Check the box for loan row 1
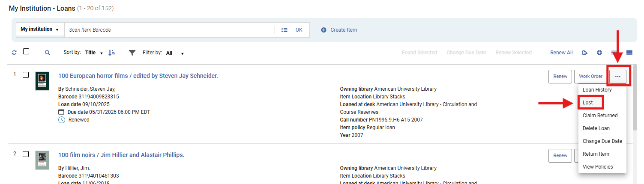This screenshot has height=184, width=644. coord(26,75)
